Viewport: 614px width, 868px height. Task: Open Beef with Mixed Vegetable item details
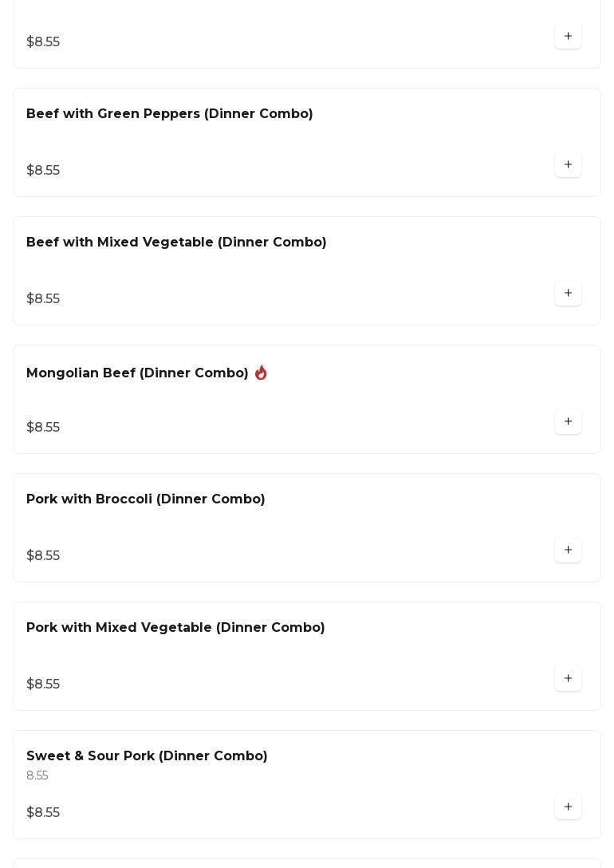(176, 243)
